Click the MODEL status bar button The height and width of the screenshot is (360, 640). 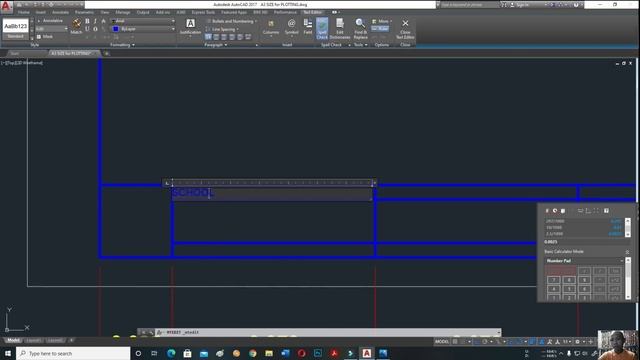tap(442, 342)
